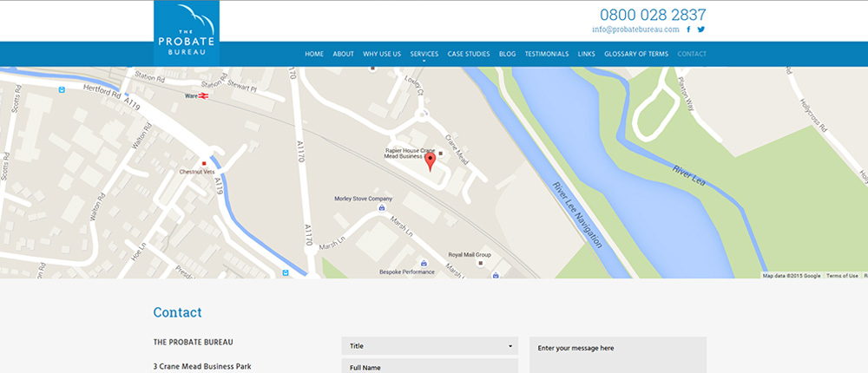Click the Enter your message text area
This screenshot has height=373, width=868.
click(x=617, y=356)
